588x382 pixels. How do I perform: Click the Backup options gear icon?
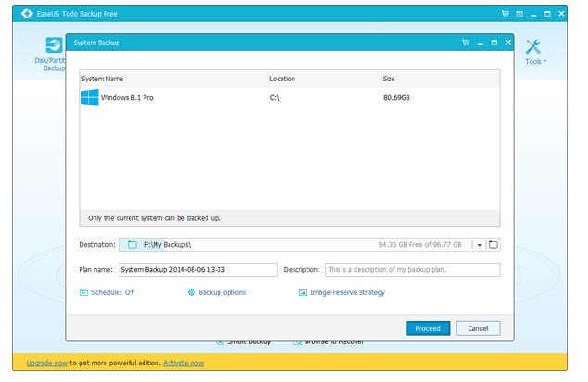pos(192,292)
